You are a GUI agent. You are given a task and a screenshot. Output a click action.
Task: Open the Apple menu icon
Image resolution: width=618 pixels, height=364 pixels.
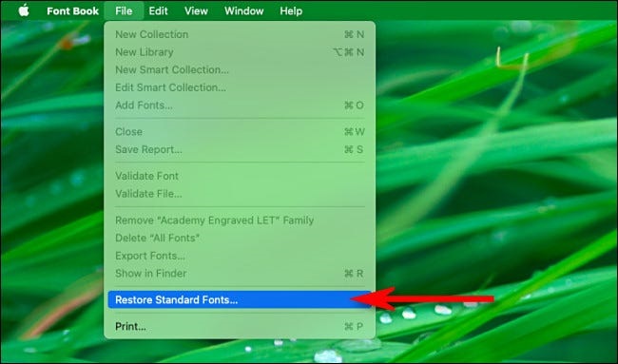click(x=24, y=10)
